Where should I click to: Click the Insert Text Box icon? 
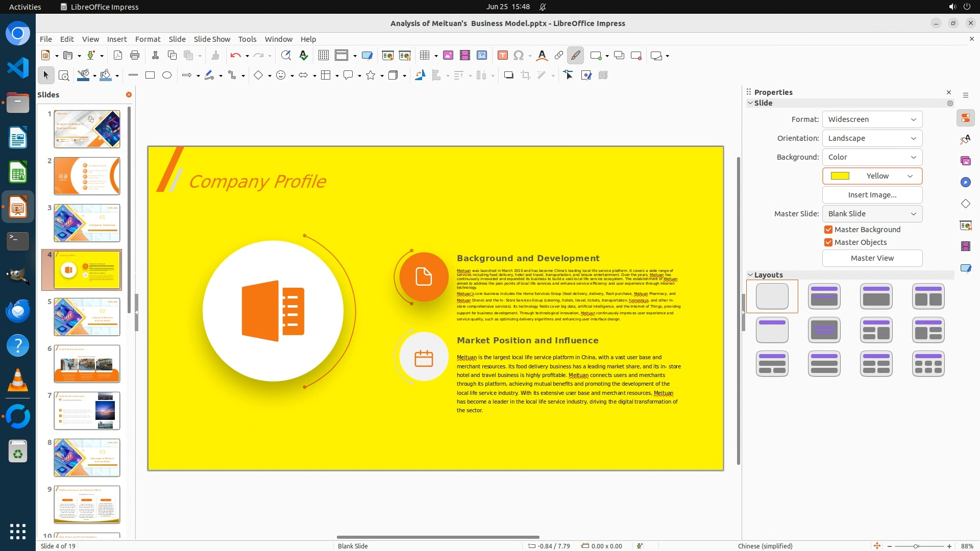[x=502, y=56]
